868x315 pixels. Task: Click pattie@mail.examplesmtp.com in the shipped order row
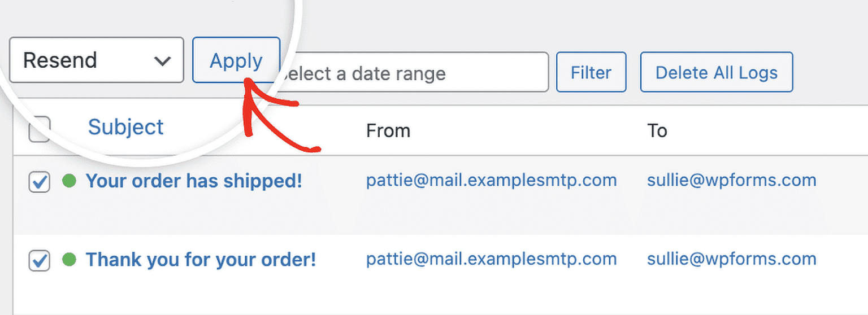point(491,181)
